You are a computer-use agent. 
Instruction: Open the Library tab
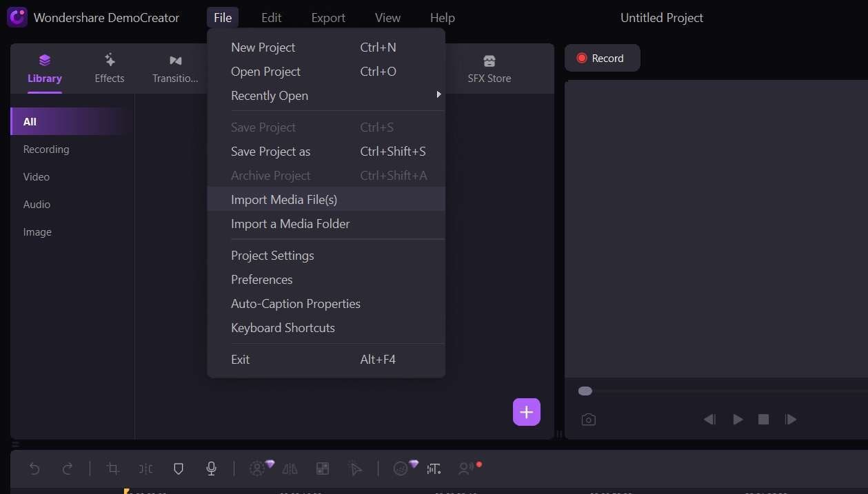(45, 69)
